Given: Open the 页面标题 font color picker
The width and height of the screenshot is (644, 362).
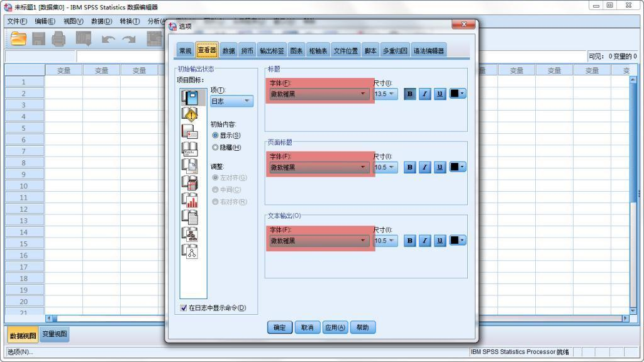Looking at the screenshot, I should tap(458, 167).
